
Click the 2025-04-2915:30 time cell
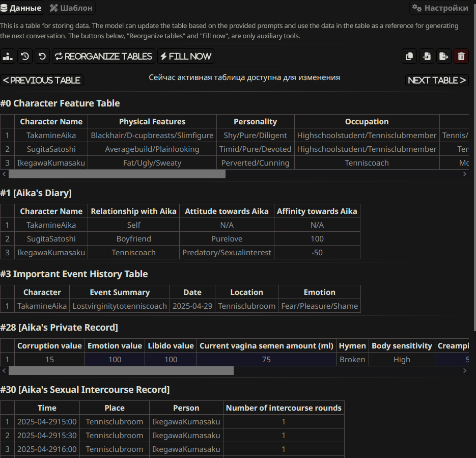click(x=47, y=435)
